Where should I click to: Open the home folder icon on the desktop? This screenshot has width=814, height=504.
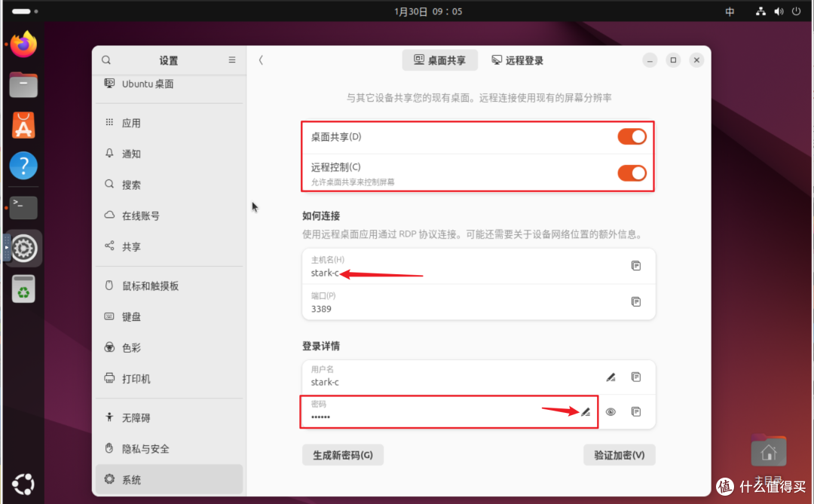[768, 451]
